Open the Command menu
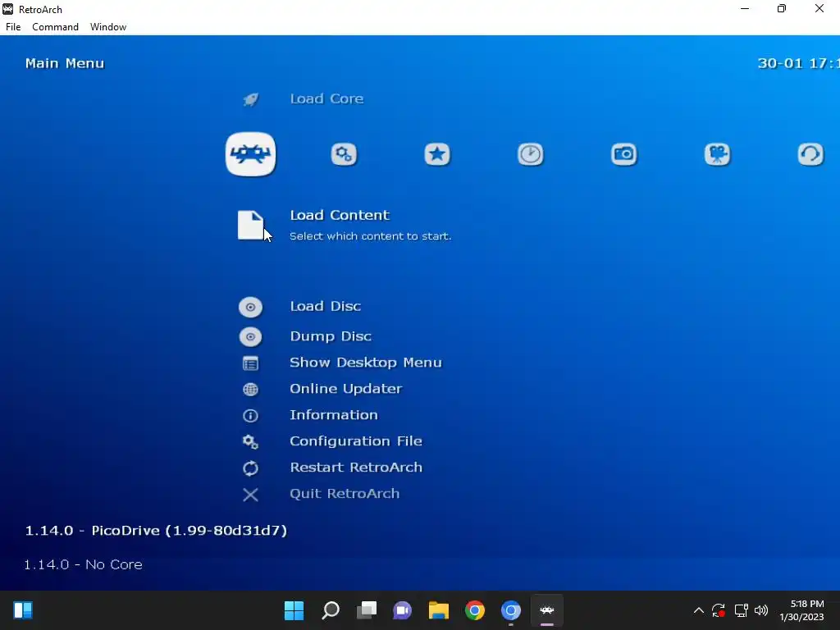Screen dimensions: 840x630 (55, 27)
